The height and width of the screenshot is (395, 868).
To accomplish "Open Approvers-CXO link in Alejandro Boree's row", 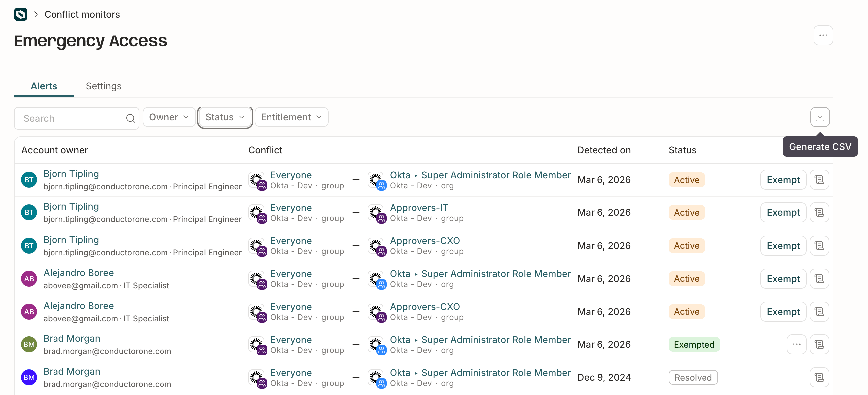I will [x=425, y=307].
